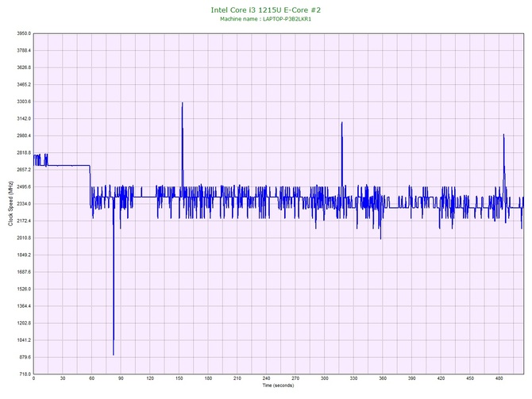This screenshot has width=532, height=399.
Task: Click the 2334.0 tick label on the Y axis
Action: [x=21, y=204]
